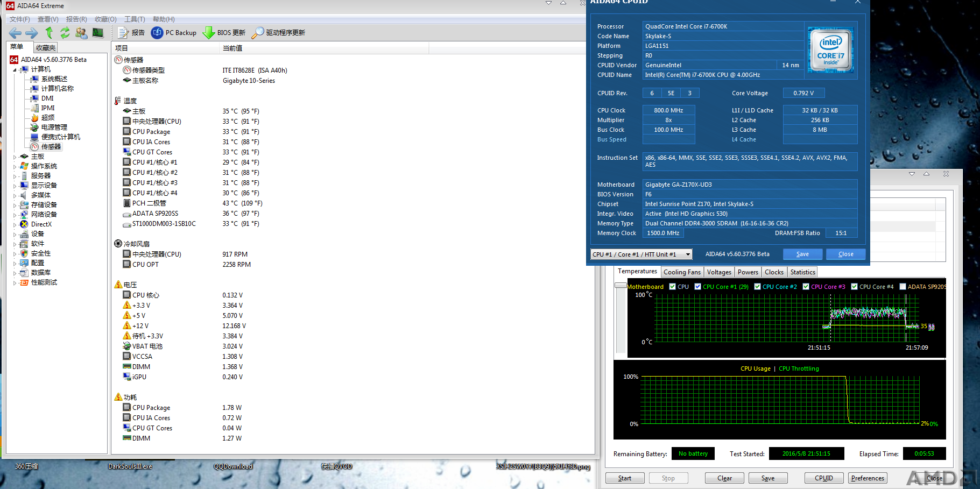This screenshot has height=489, width=980.
Task: Click Start in stability test
Action: pos(625,478)
